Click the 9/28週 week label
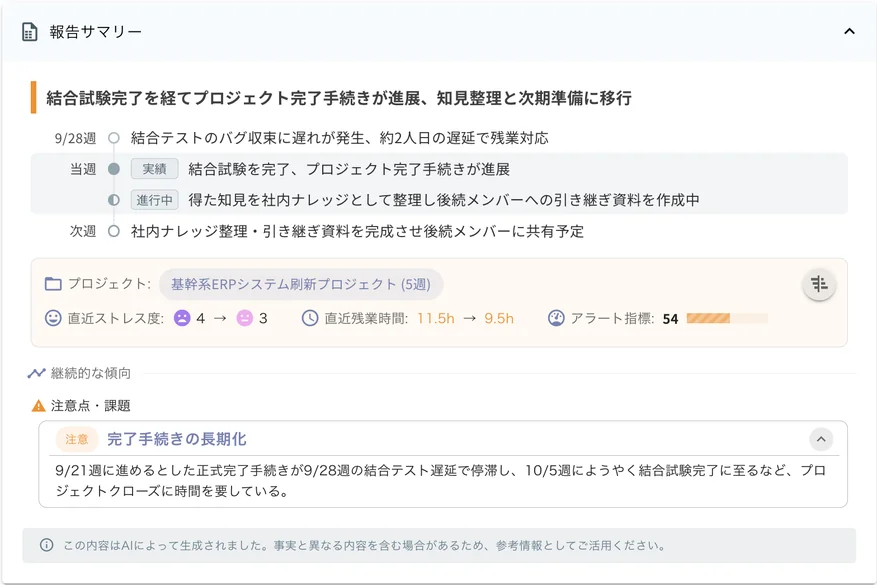Viewport: 877px width, 585px height. tap(76, 138)
